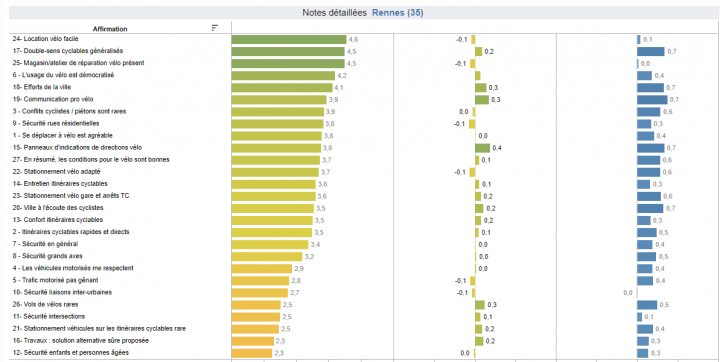Click the orange 2,9 bar for véhicules motorisés
Screen dimensions: 720x362
tap(262, 268)
